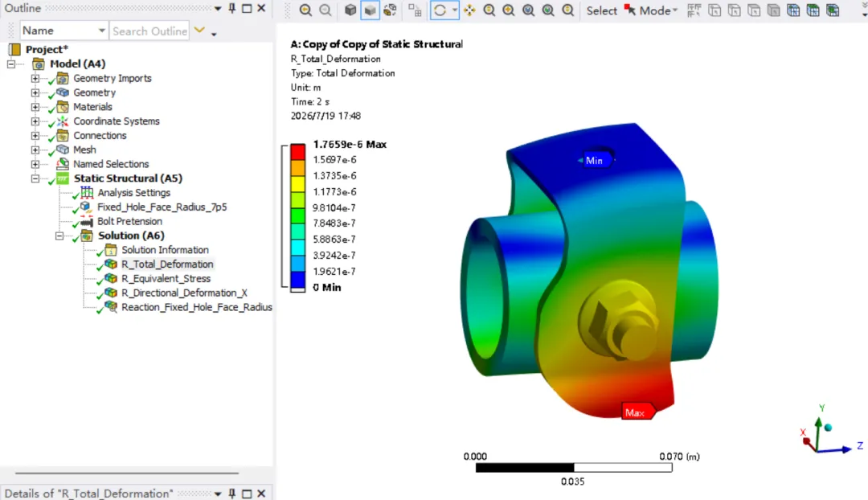
Task: Collapse the Solution (A6) node
Action: pos(59,236)
